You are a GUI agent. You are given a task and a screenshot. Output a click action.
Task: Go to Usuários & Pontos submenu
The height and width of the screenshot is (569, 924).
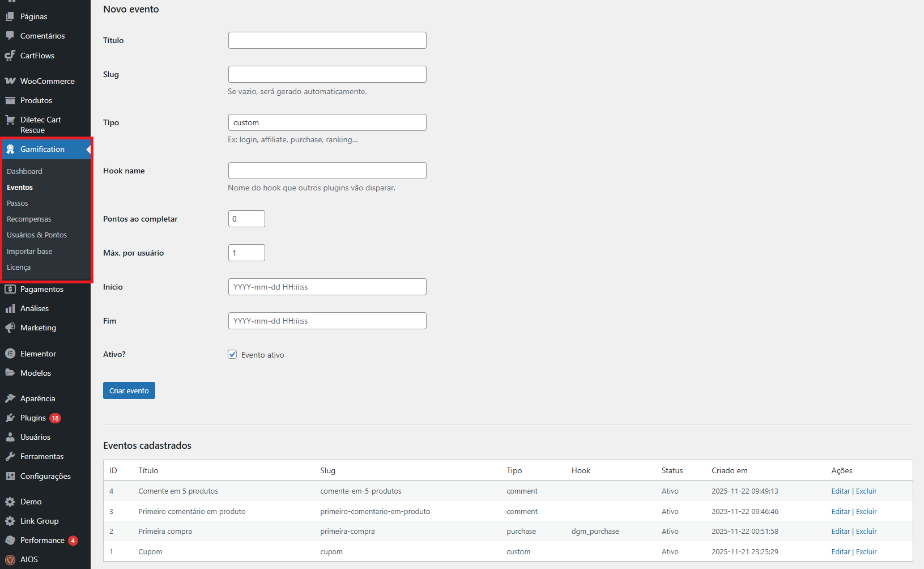click(x=37, y=235)
